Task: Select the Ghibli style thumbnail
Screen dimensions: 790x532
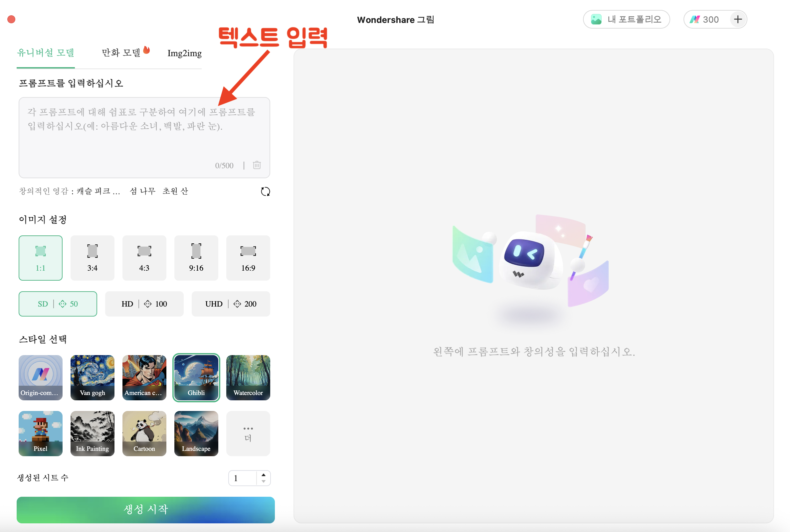Action: click(196, 378)
